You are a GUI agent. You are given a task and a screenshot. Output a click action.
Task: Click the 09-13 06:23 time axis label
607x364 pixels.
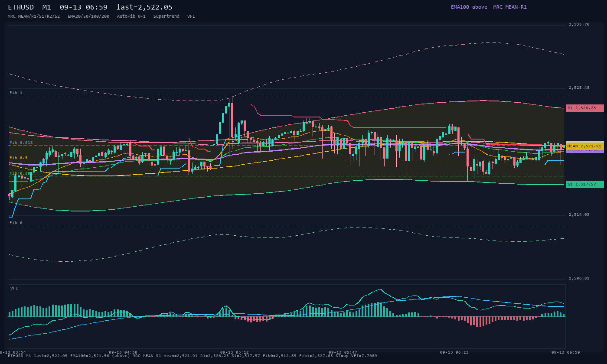[x=454, y=352]
